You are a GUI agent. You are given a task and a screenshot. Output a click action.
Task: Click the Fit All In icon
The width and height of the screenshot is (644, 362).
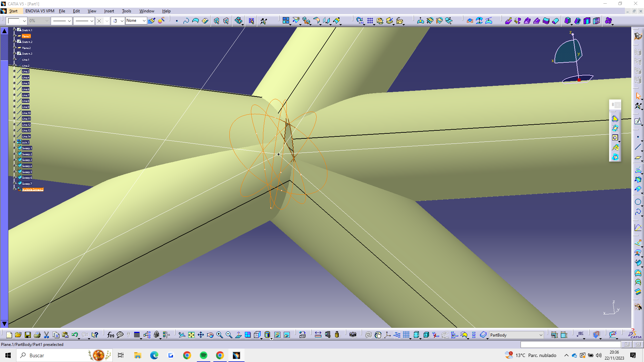tap(191, 335)
